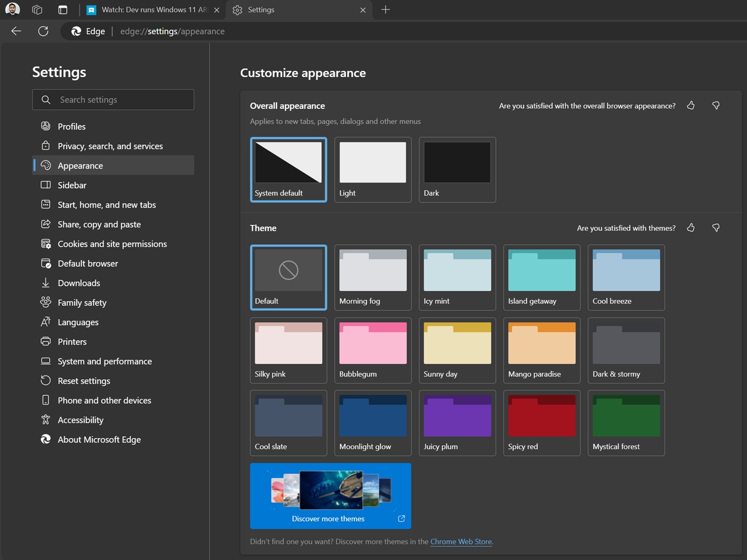This screenshot has height=560, width=747.
Task: Select the Light appearance option
Action: tap(372, 170)
